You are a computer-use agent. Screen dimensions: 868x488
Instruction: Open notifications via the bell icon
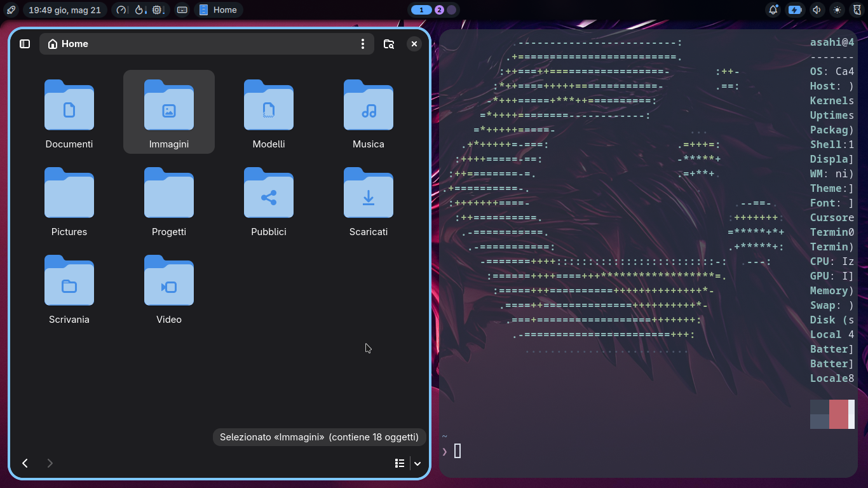click(773, 10)
